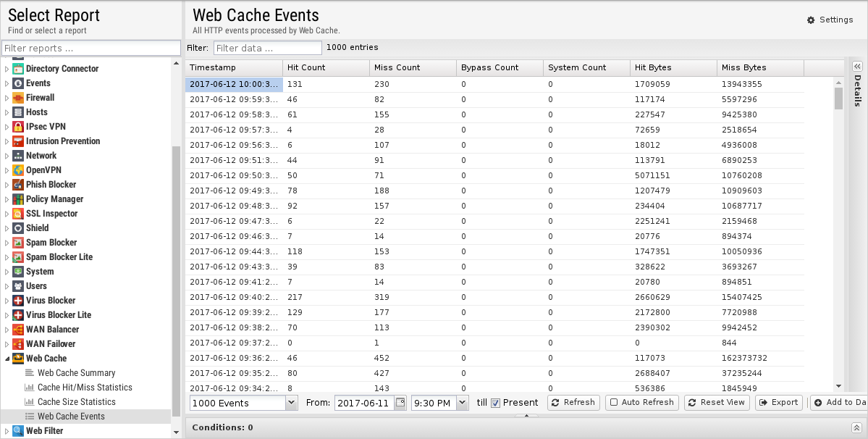Click the Directory Connector icon

(18, 69)
